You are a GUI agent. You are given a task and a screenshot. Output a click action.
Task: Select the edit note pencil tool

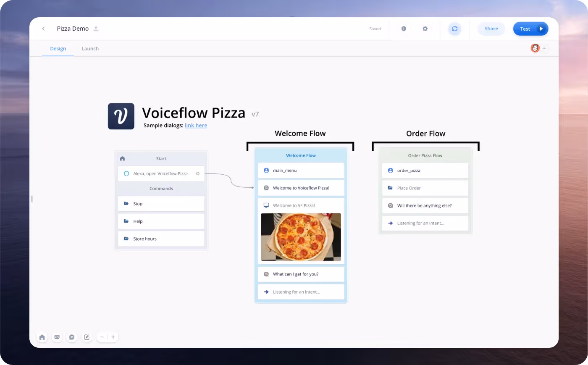(x=87, y=337)
